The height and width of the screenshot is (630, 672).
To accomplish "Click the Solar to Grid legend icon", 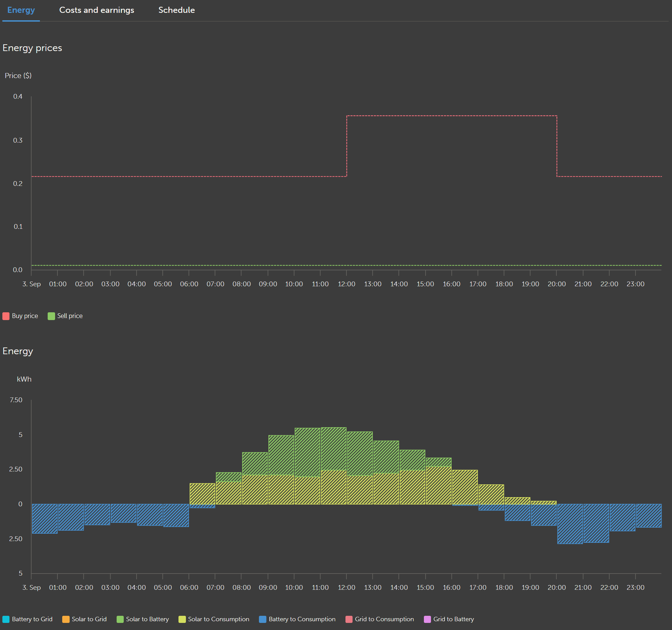I will pyautogui.click(x=66, y=619).
